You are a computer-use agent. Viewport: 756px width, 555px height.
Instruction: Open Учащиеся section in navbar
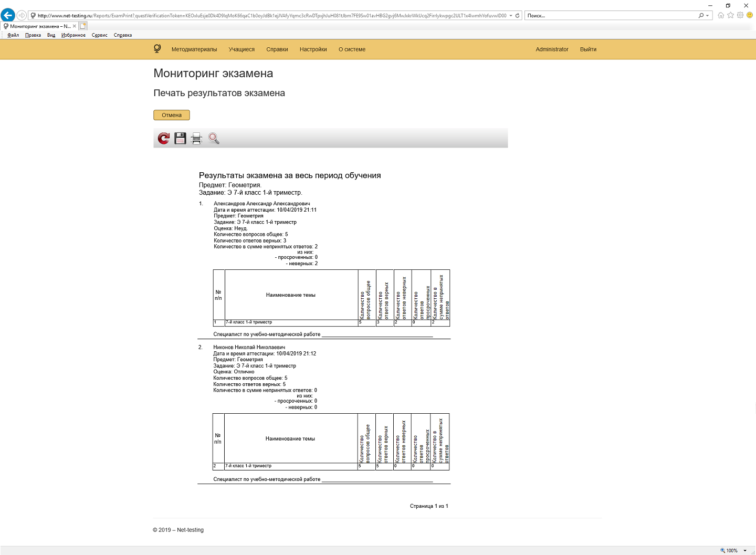click(241, 49)
